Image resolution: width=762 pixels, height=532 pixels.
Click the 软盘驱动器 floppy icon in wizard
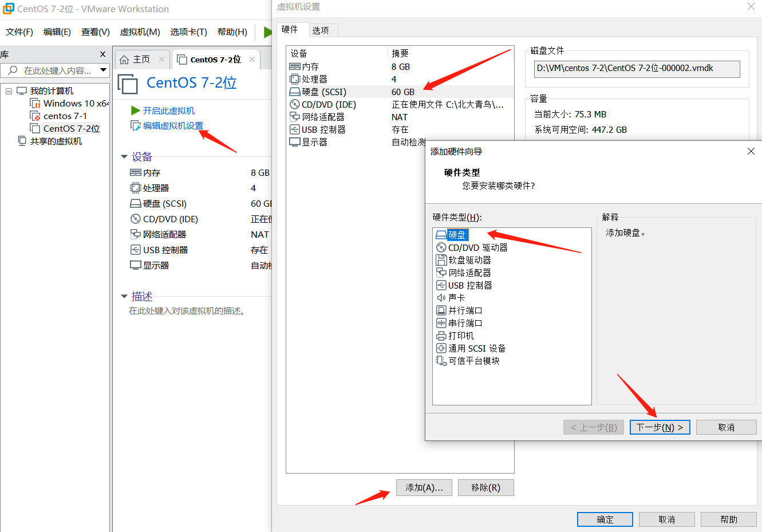[x=441, y=260]
